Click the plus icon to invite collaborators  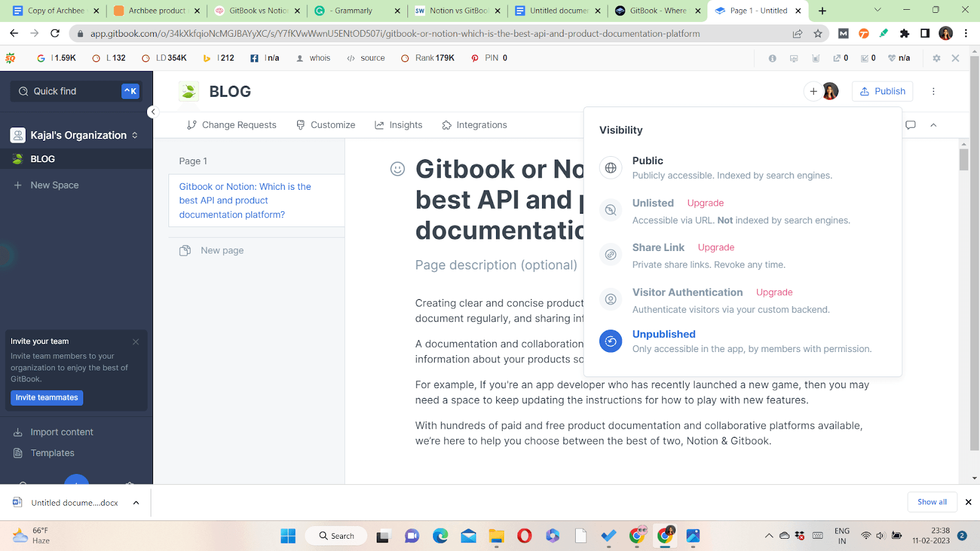[x=813, y=91]
